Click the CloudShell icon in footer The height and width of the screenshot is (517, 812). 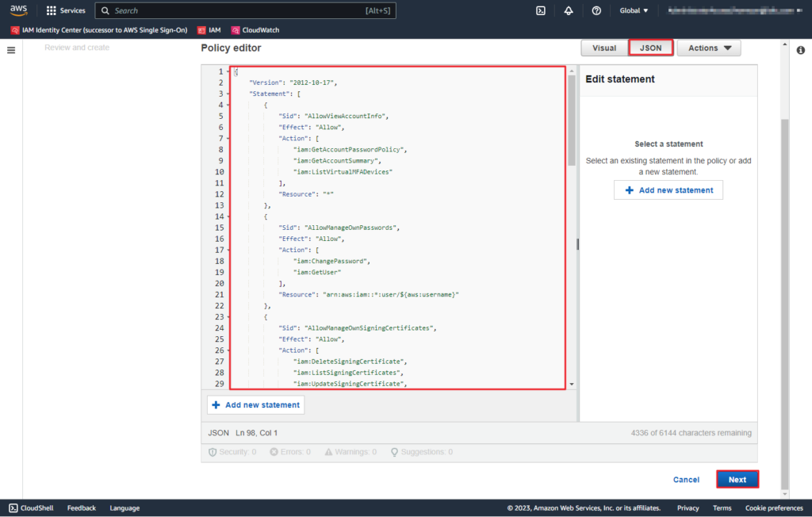[13, 508]
